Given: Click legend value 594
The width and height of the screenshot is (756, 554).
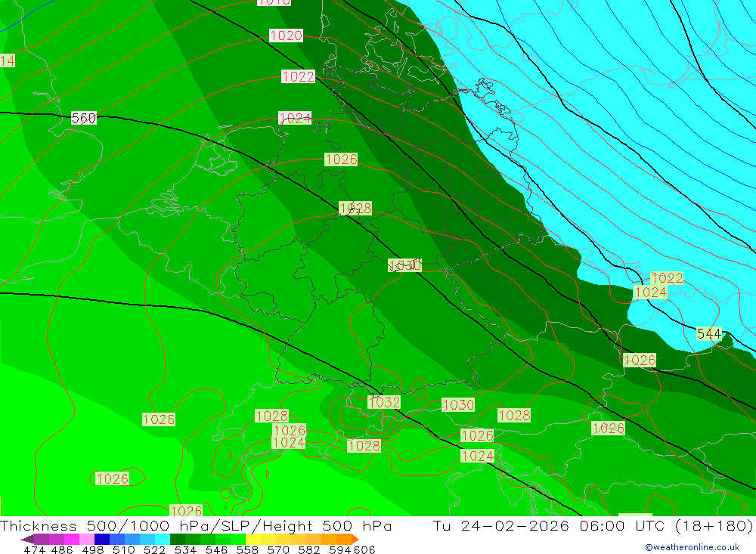Looking at the screenshot, I should (340, 549).
